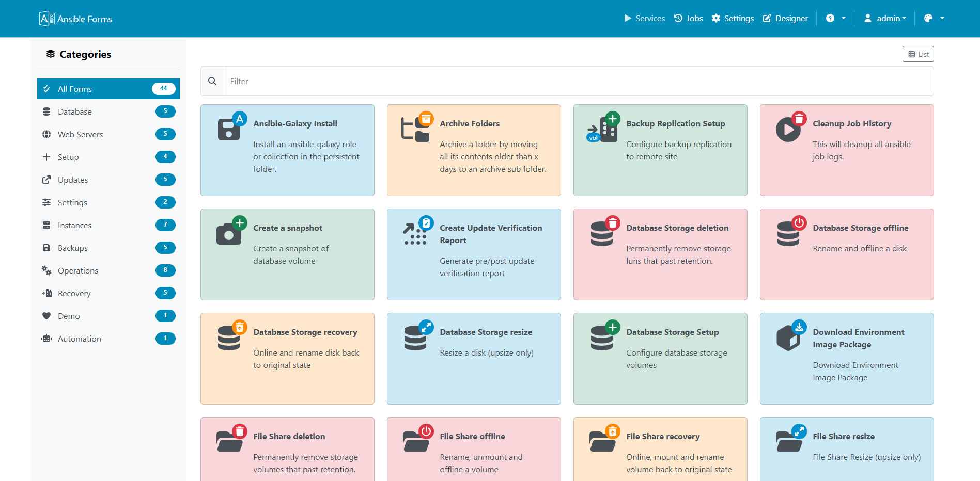Image resolution: width=980 pixels, height=481 pixels.
Task: Click the Create a snapshot camera icon
Action: point(230,233)
